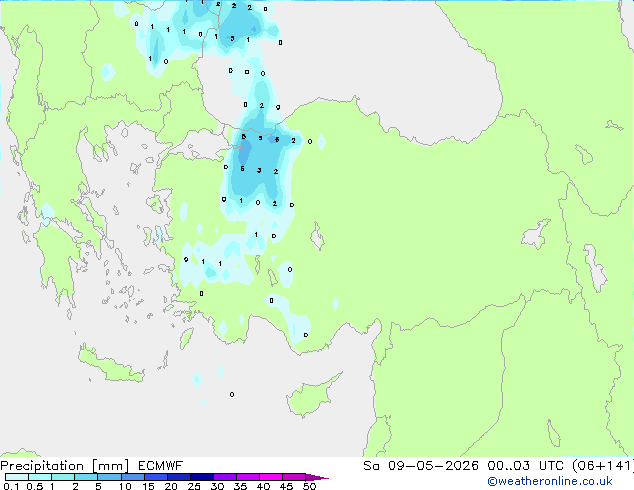Click the legend scale label '35'
634x490 pixels.
(240, 486)
